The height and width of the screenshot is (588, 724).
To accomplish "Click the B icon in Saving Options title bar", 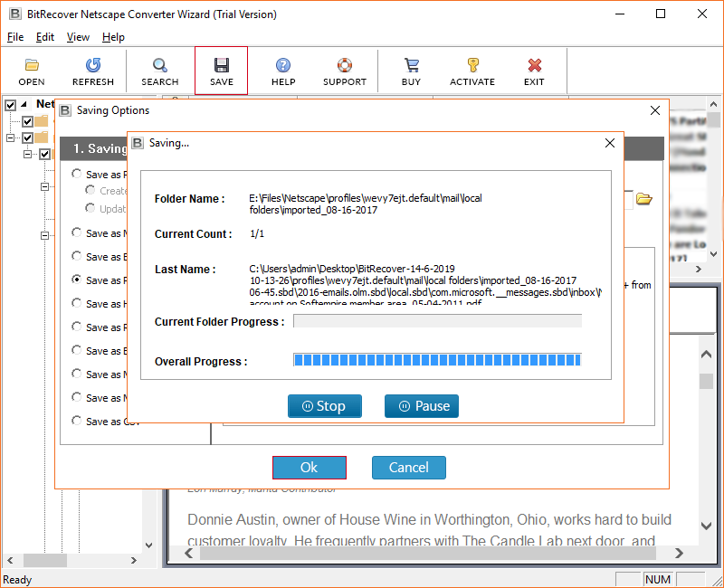I will coord(65,110).
